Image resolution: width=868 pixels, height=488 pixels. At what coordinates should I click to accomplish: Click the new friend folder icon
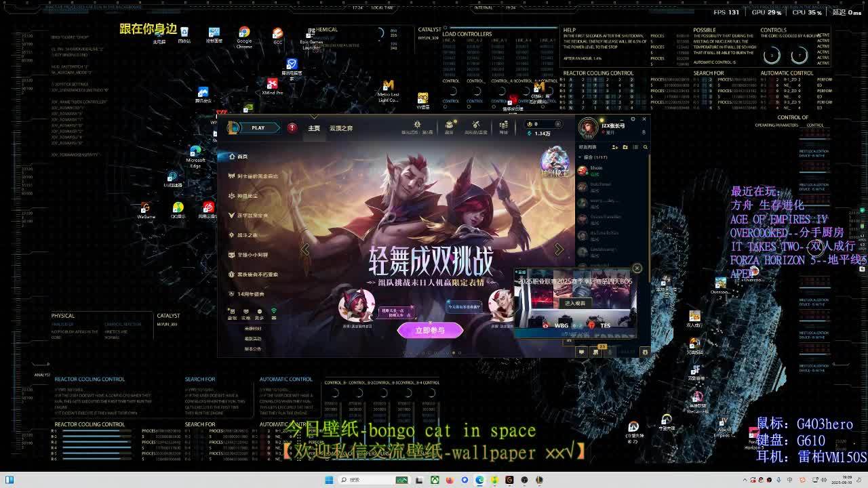point(626,147)
